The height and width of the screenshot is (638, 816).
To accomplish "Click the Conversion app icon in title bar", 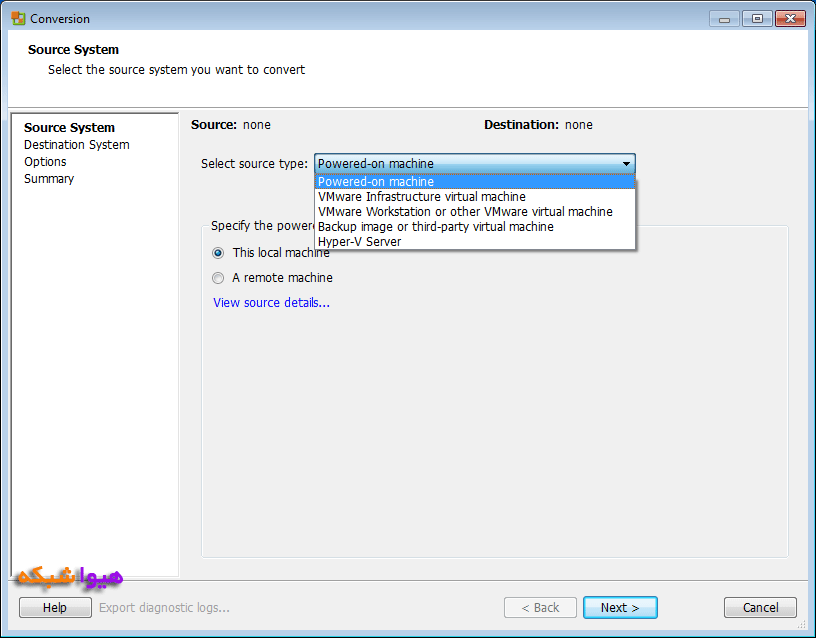I will [18, 18].
